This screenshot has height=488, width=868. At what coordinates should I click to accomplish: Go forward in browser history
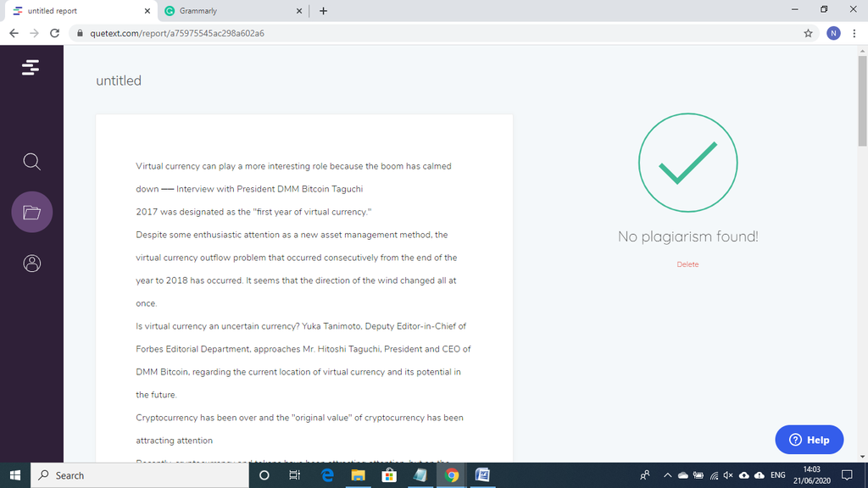pos(34,33)
